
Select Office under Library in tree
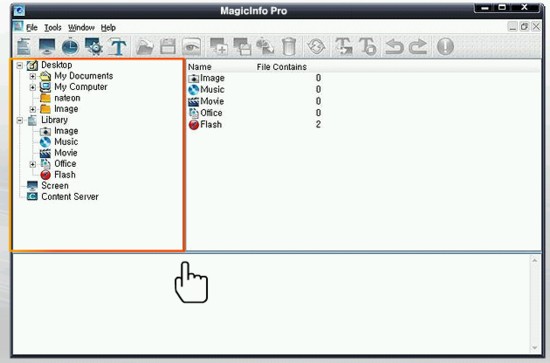click(x=65, y=164)
